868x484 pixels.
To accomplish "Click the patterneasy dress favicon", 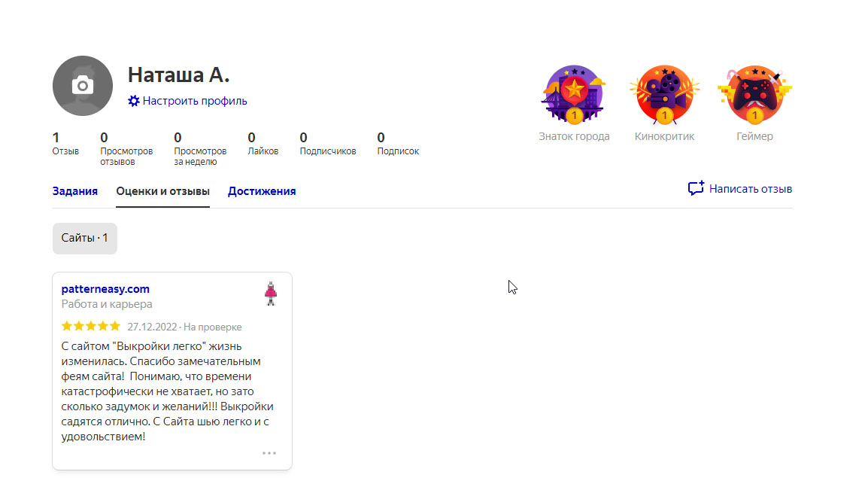I will (x=272, y=294).
